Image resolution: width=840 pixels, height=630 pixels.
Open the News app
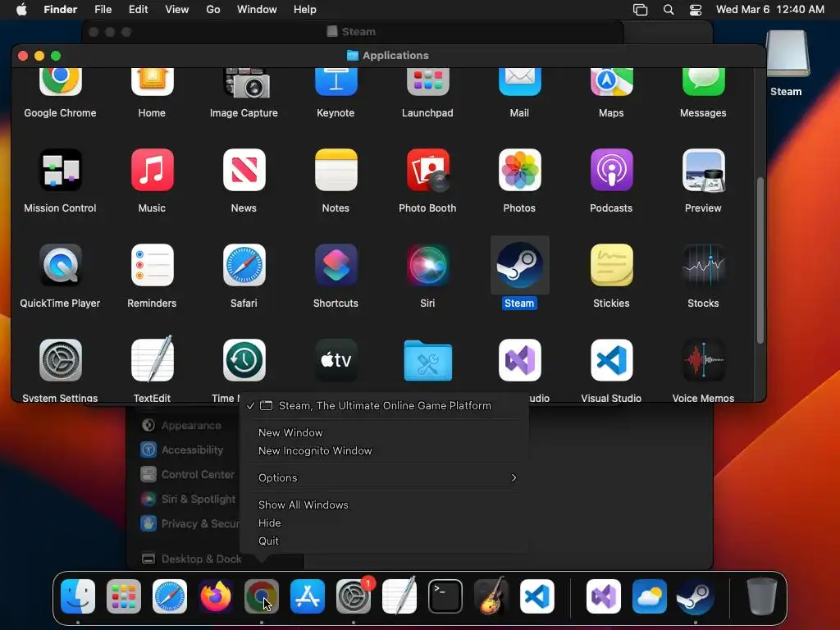click(244, 170)
